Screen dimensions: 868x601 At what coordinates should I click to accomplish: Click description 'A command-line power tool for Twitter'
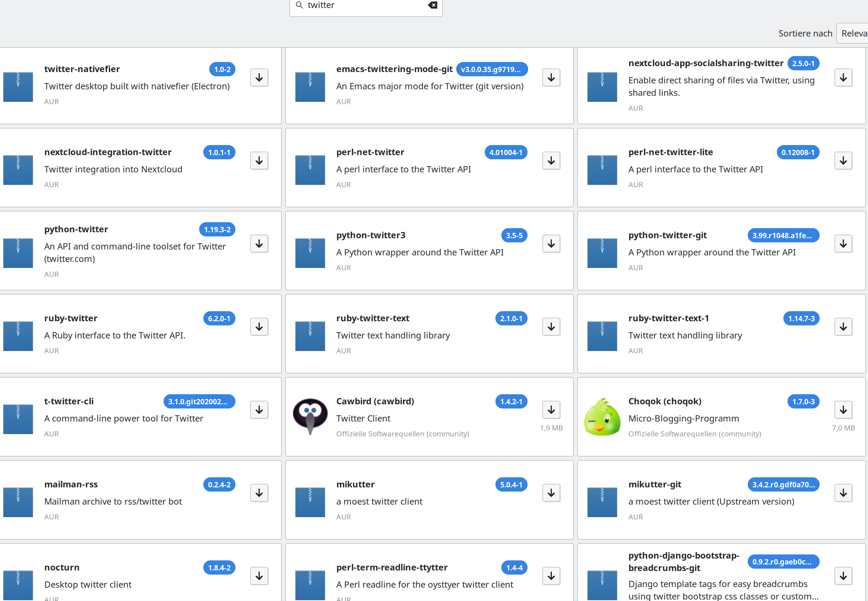click(x=123, y=418)
